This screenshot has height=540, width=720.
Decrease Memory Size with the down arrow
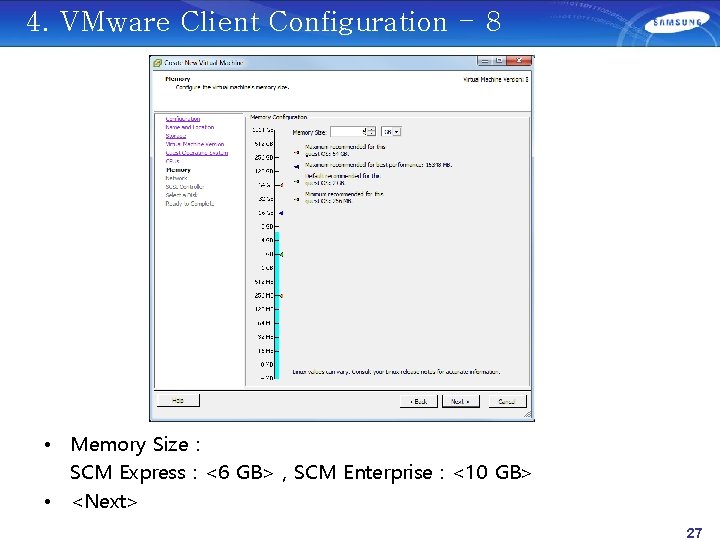[x=371, y=134]
